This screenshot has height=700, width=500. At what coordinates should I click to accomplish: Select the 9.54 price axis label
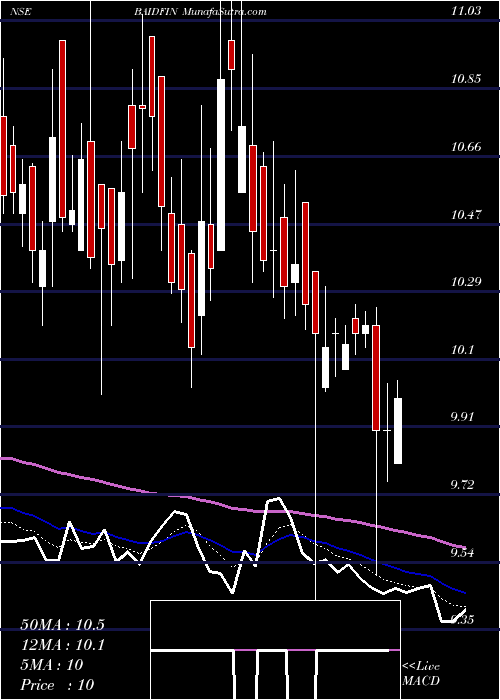464,553
